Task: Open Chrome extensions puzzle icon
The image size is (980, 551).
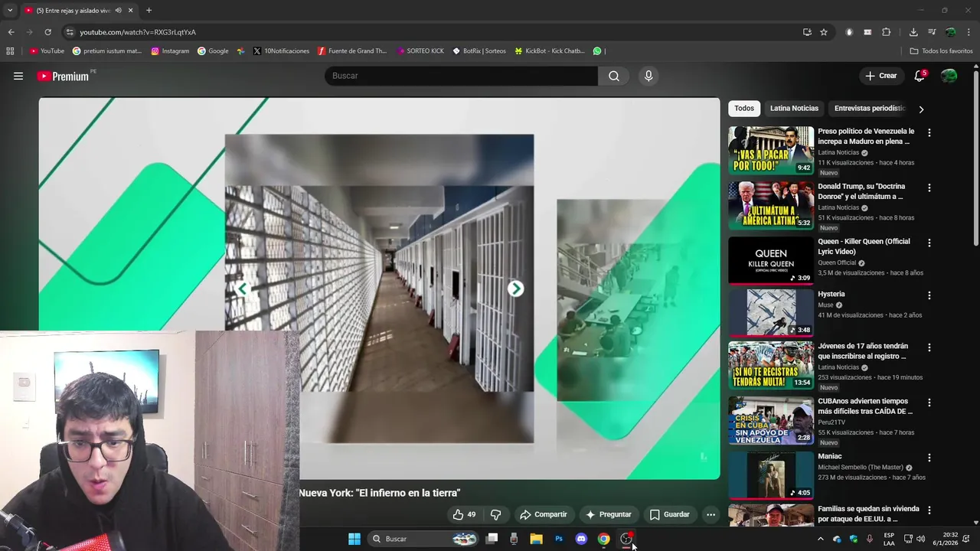Action: 887,32
